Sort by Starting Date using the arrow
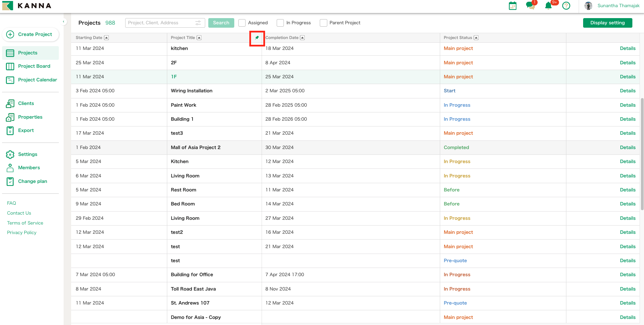 tap(106, 37)
